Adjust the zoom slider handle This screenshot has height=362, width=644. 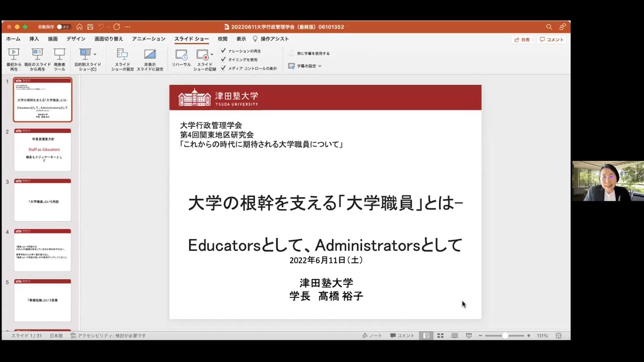point(505,335)
